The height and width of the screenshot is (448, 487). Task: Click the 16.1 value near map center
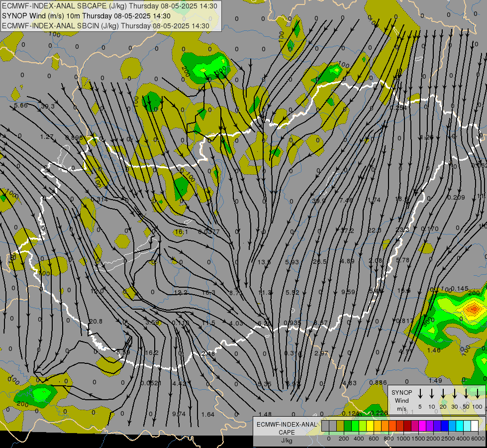click(181, 232)
